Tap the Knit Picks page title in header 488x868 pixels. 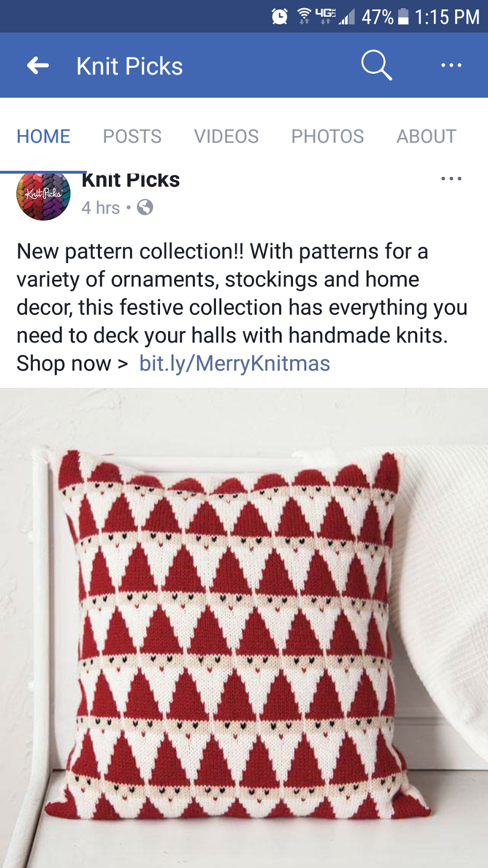tap(130, 66)
